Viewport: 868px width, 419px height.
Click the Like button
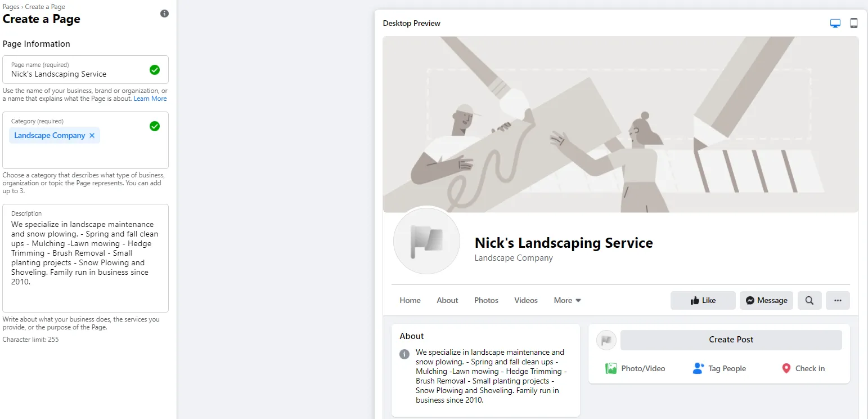703,300
